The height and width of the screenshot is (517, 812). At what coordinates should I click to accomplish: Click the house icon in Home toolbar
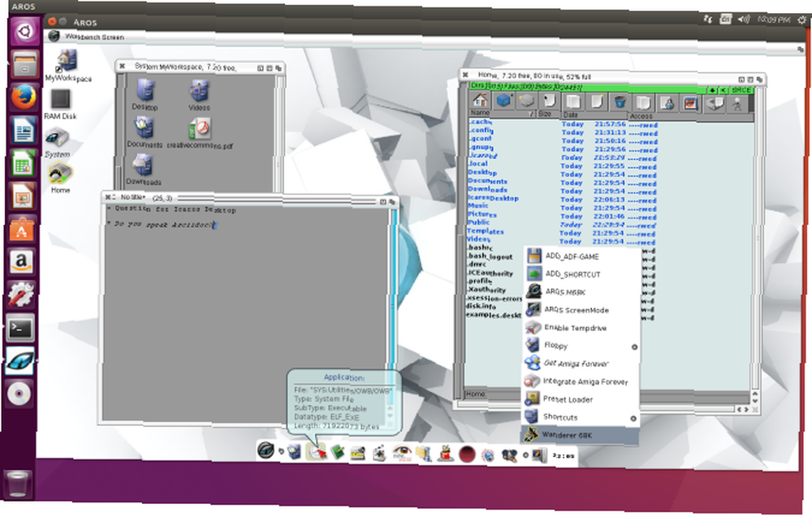click(x=480, y=100)
